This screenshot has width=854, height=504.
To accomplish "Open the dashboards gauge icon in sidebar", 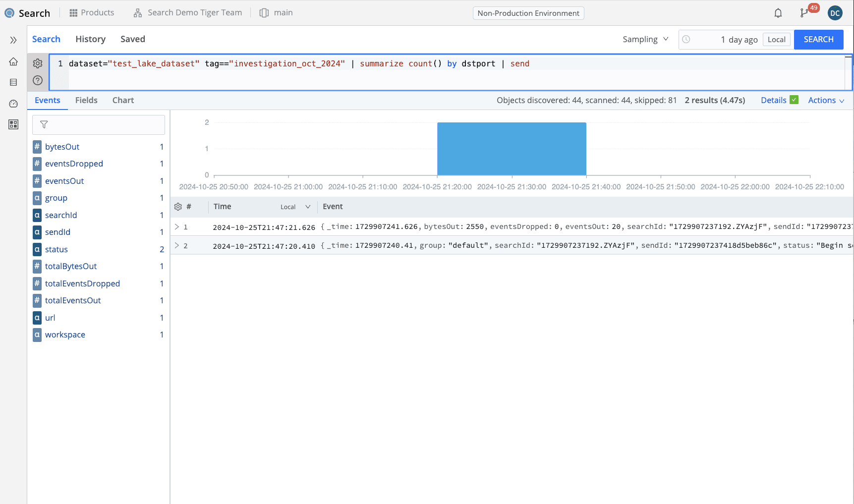I will (13, 104).
